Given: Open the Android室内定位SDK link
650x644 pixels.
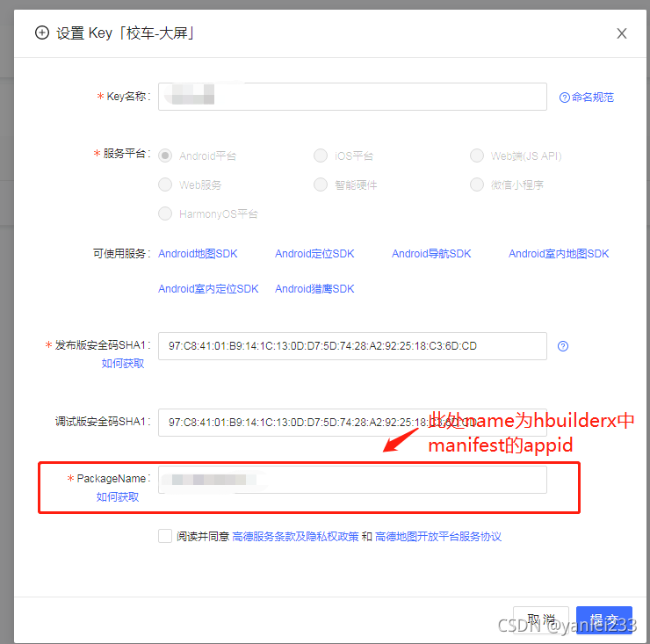Looking at the screenshot, I should click(208, 289).
